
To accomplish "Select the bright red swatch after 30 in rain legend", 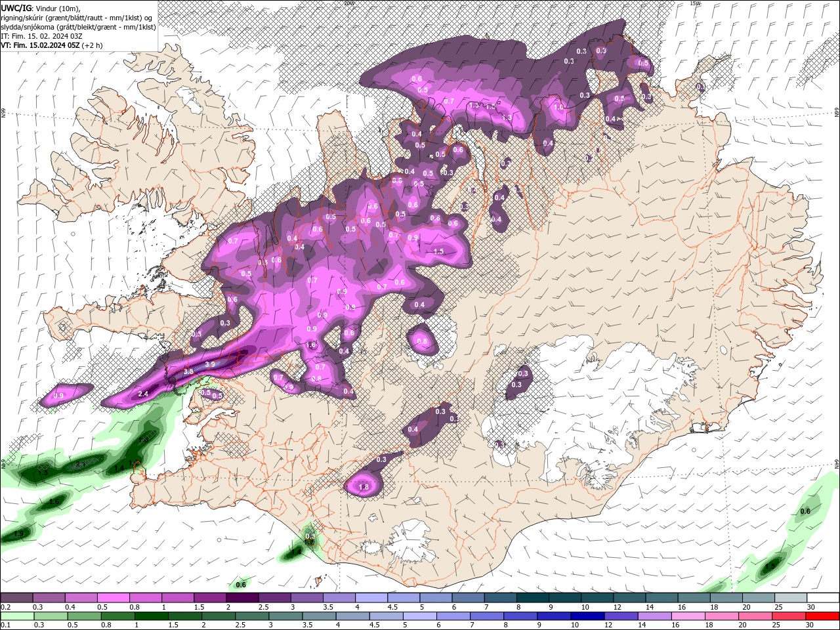I will pos(824,616).
